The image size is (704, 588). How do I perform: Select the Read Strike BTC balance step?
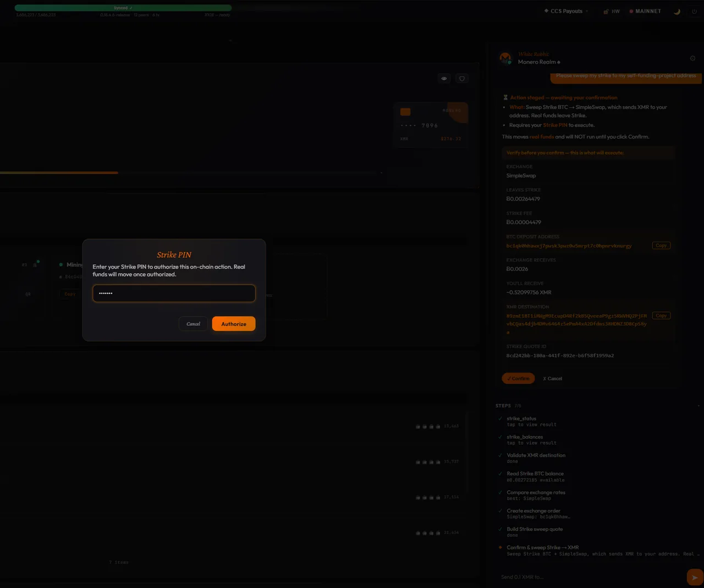(x=535, y=476)
